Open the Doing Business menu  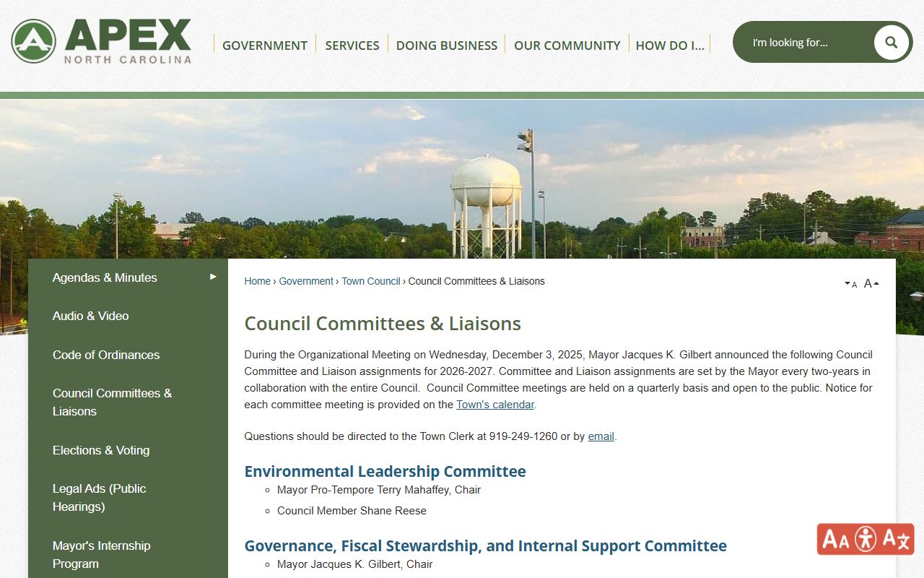[446, 45]
